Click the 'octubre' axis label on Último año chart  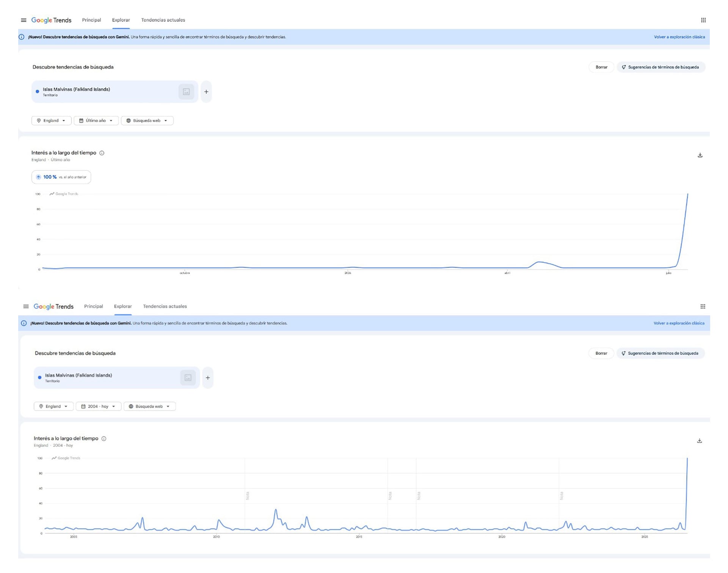point(185,273)
